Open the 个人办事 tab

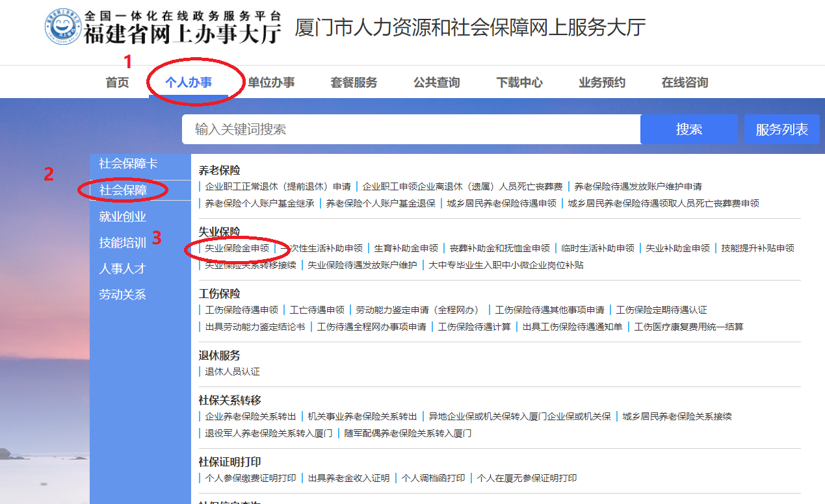(189, 82)
